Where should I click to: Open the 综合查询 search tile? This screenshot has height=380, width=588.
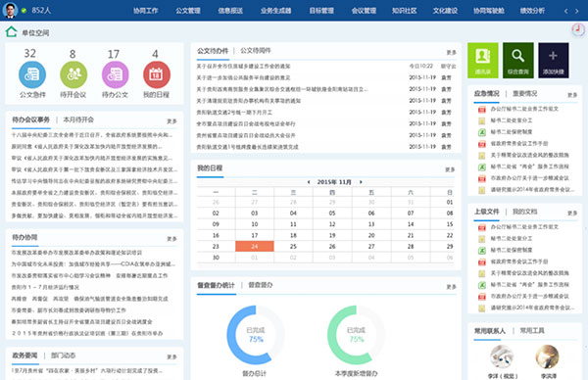(517, 61)
